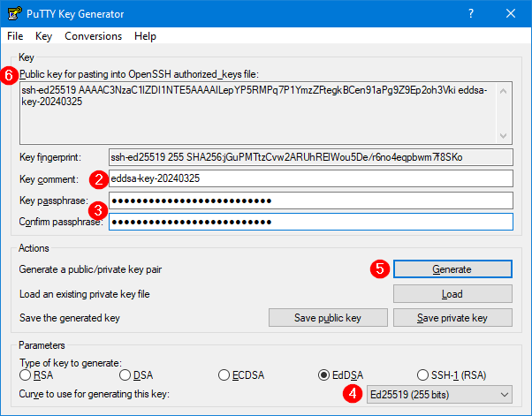Click Save private key

click(452, 318)
